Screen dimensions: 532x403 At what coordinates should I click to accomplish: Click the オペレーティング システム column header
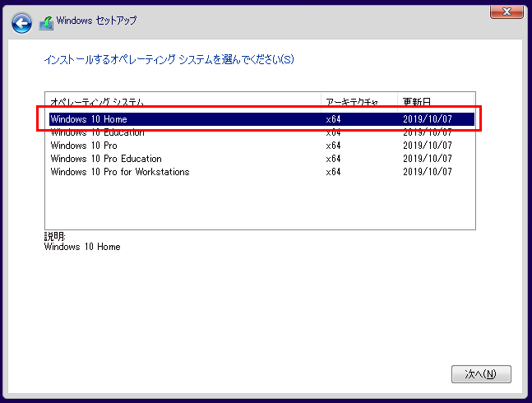coord(97,102)
